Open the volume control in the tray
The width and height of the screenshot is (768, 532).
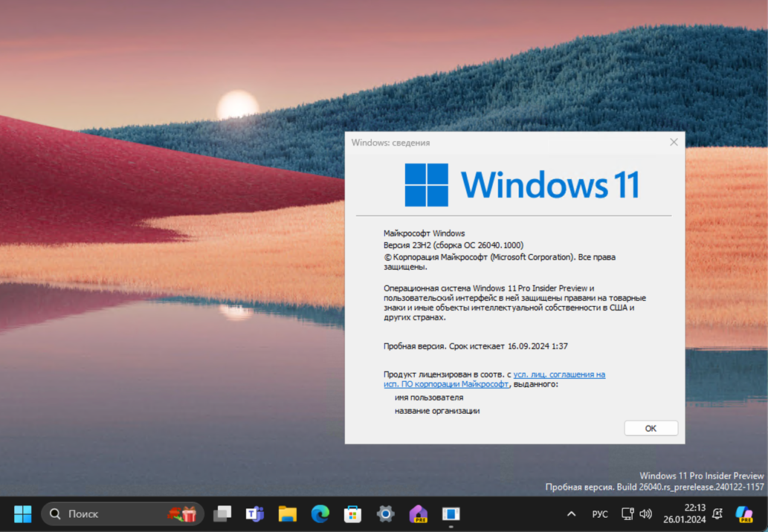[645, 513]
